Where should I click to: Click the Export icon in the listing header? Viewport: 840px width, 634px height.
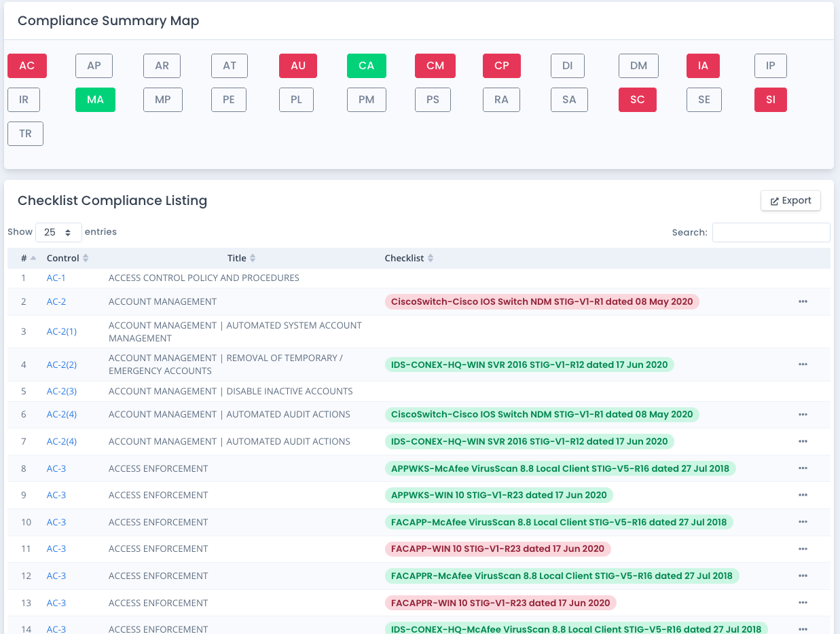[x=775, y=200]
